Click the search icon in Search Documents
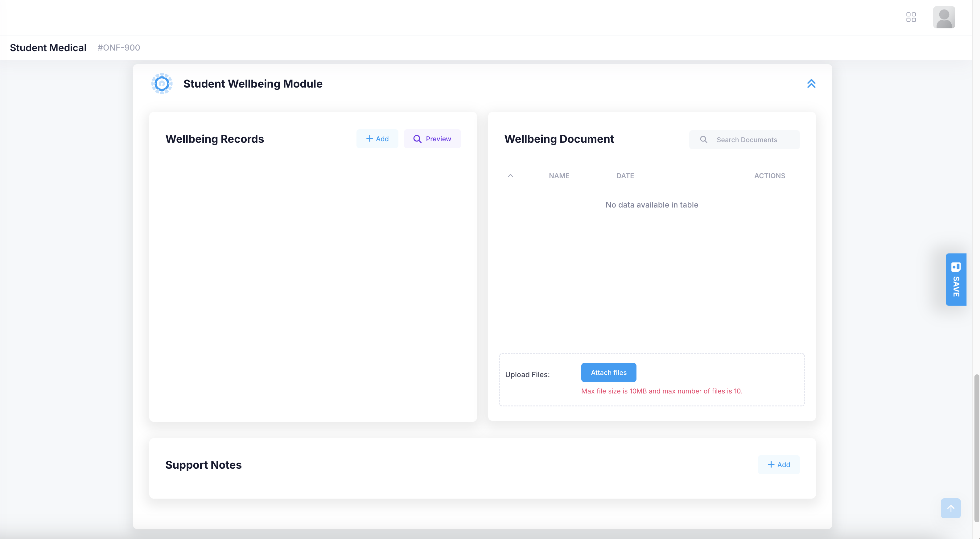 [703, 140]
